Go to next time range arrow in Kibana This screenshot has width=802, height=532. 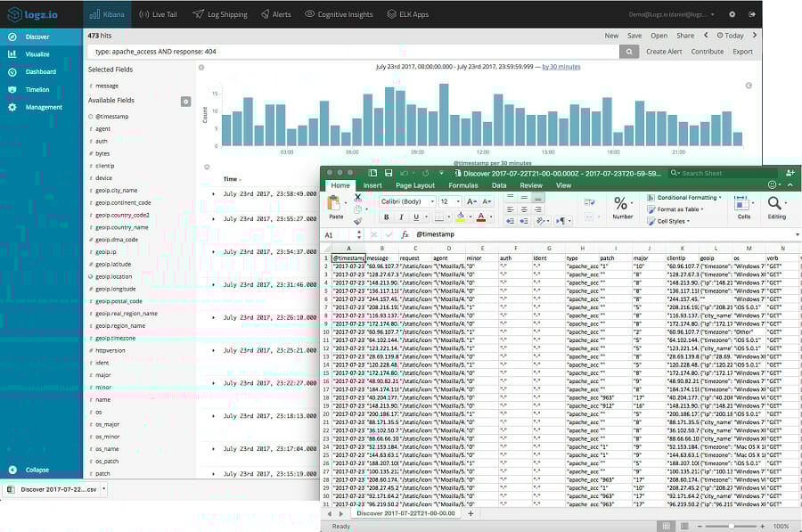(755, 36)
